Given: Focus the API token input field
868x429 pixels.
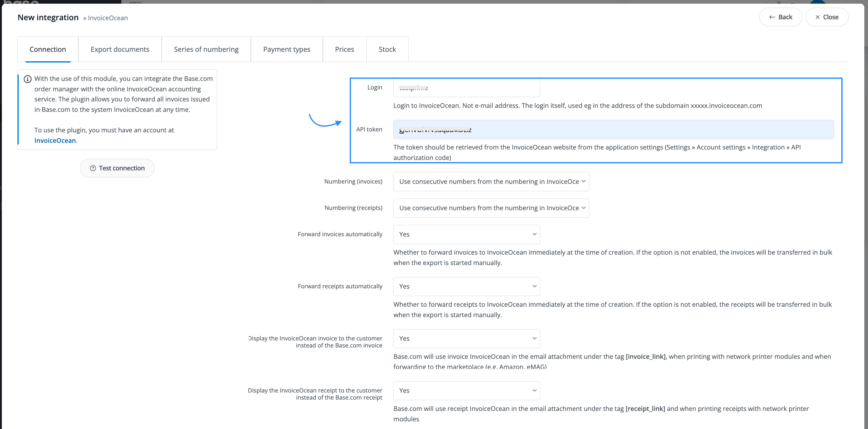Looking at the screenshot, I should pyautogui.click(x=613, y=130).
